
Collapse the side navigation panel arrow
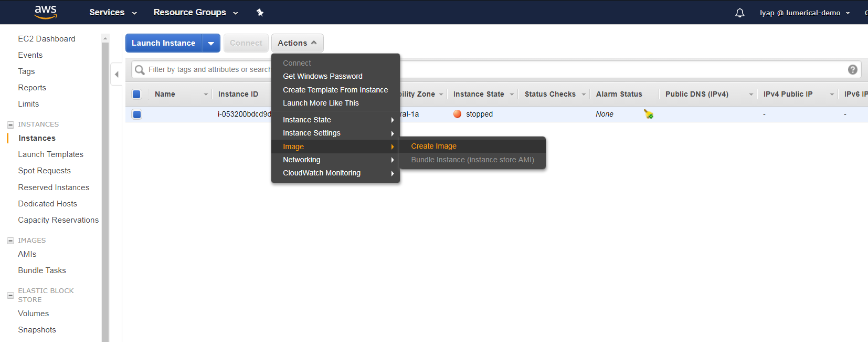pyautogui.click(x=117, y=74)
